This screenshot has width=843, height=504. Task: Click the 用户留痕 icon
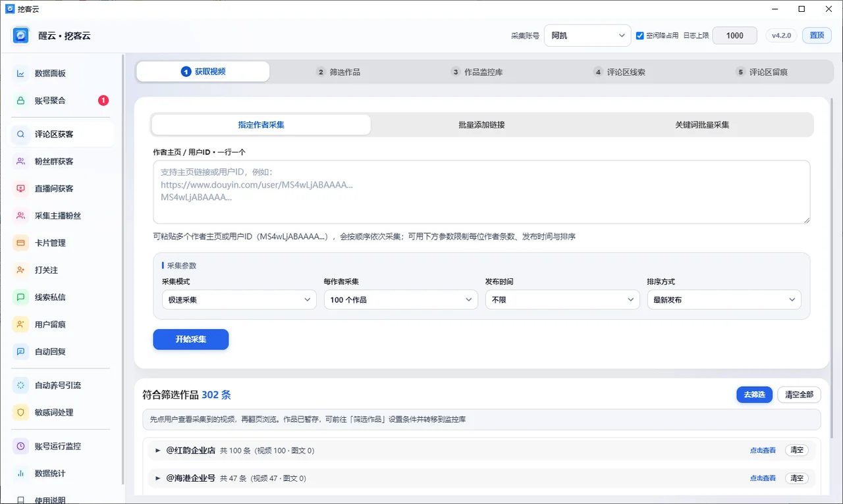(21, 324)
